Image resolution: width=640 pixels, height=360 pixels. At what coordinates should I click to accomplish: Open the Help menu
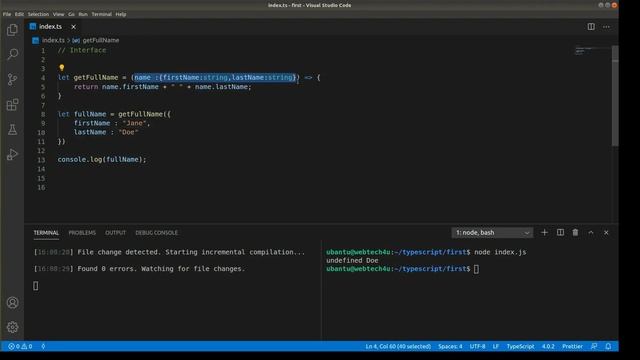(121, 14)
